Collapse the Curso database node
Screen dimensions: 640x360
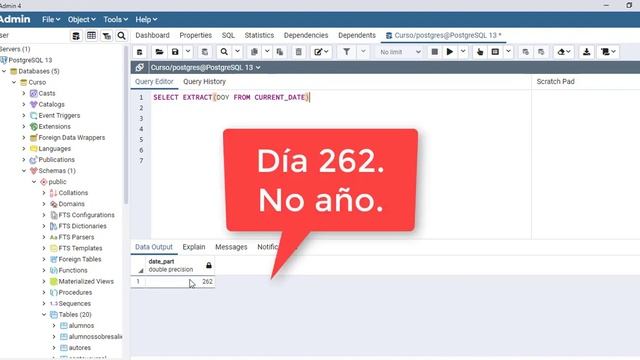click(x=14, y=82)
